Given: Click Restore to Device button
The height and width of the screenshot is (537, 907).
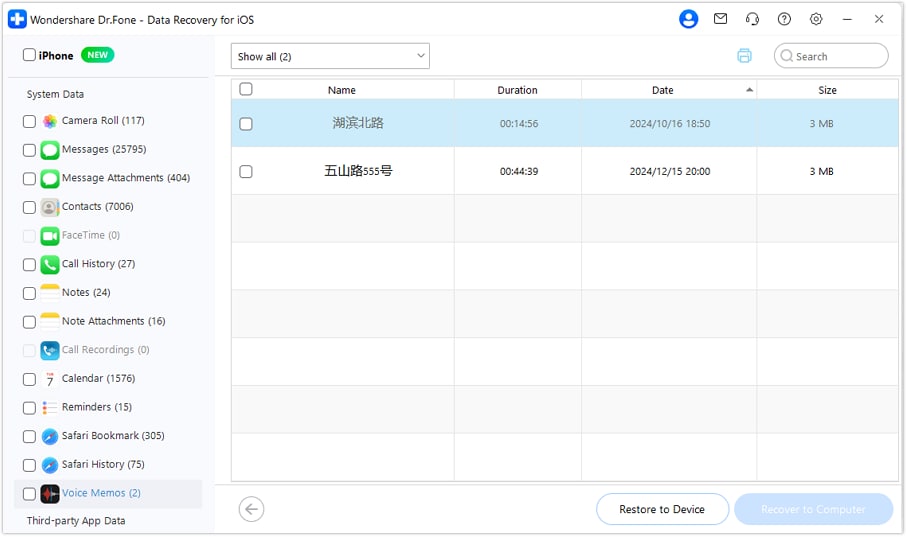Looking at the screenshot, I should pos(662,509).
